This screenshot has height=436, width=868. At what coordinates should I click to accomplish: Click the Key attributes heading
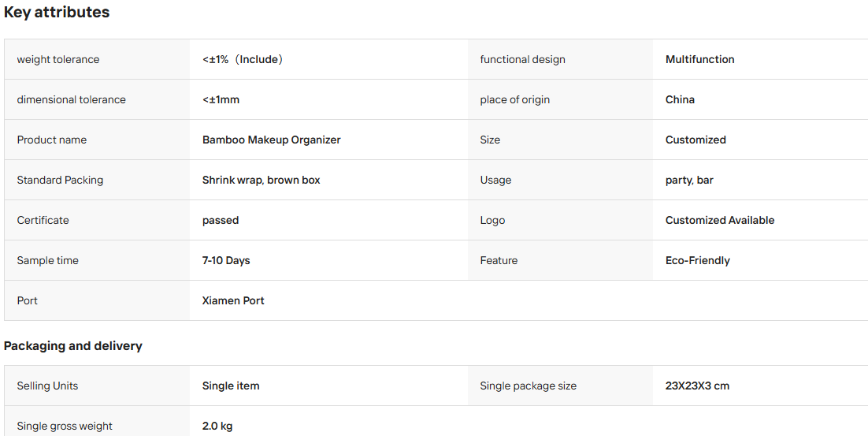pyautogui.click(x=57, y=12)
